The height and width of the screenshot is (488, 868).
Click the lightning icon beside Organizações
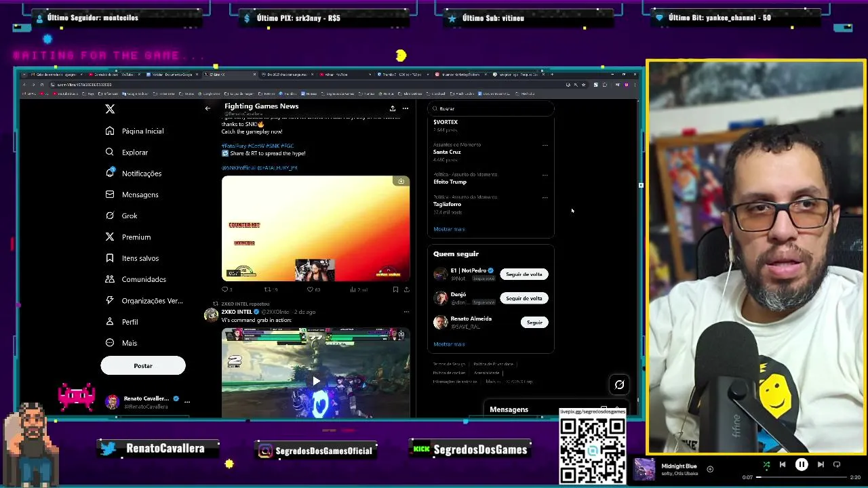coord(110,300)
